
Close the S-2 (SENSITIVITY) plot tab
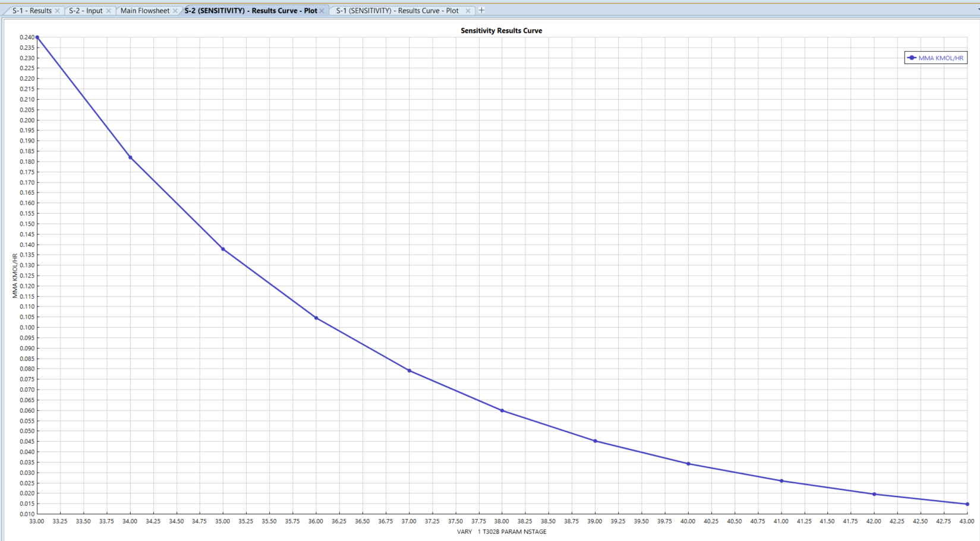point(322,11)
